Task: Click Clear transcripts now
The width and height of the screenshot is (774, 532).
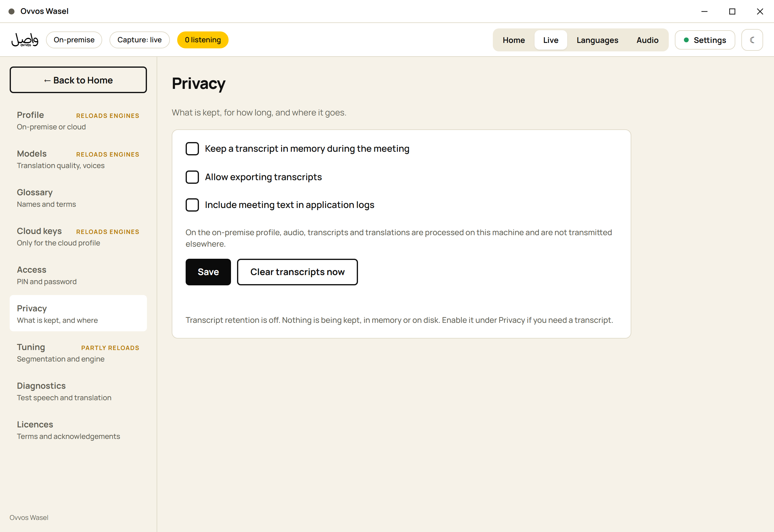Action: 297,272
